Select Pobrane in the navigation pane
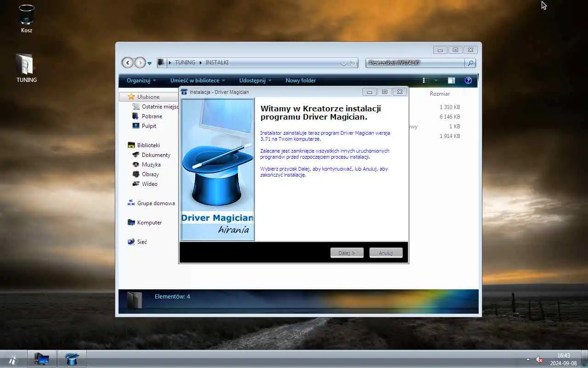The height and width of the screenshot is (368, 588). pyautogui.click(x=152, y=116)
